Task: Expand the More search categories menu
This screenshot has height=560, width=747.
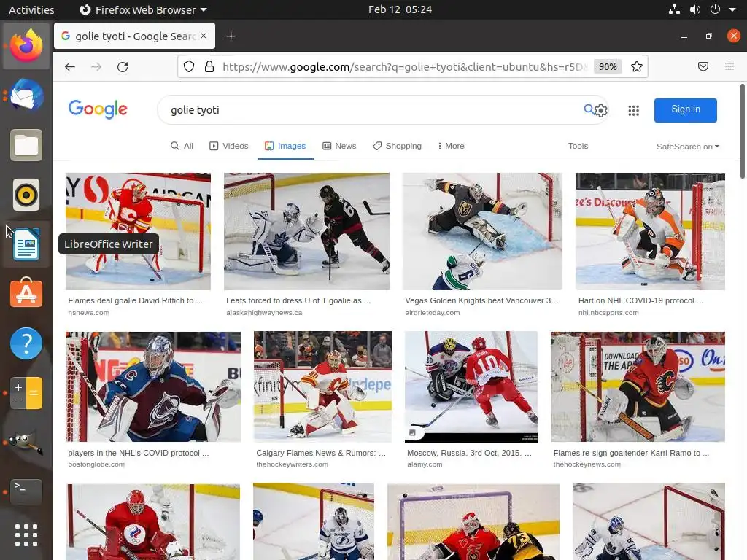Action: tap(451, 146)
